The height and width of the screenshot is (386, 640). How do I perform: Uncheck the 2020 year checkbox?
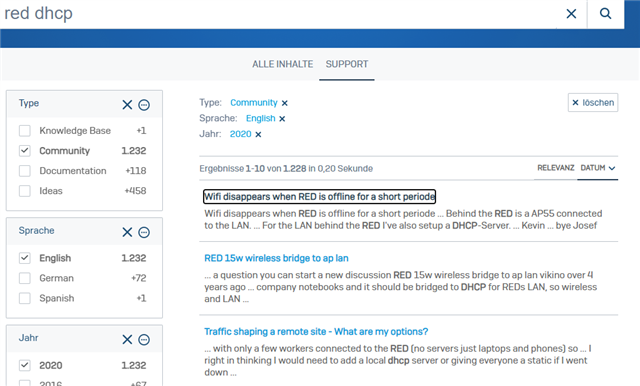pos(25,366)
